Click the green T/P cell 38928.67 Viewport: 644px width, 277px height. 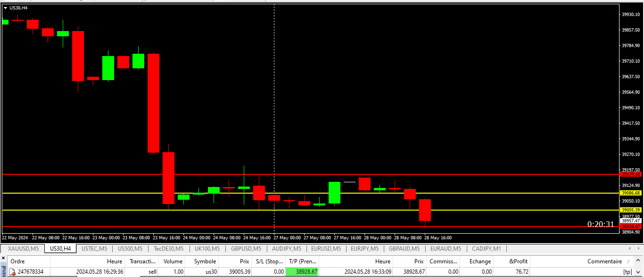click(x=302, y=272)
